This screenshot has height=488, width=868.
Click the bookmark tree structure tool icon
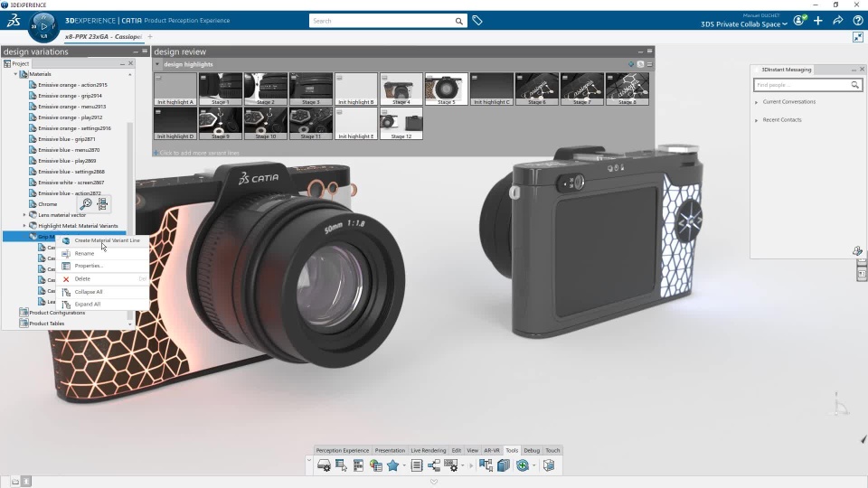486,466
